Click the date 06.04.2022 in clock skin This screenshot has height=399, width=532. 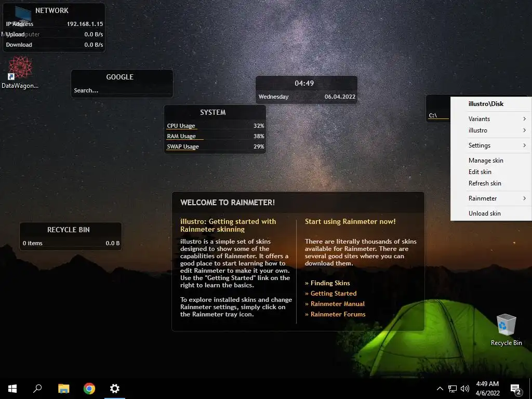(340, 97)
